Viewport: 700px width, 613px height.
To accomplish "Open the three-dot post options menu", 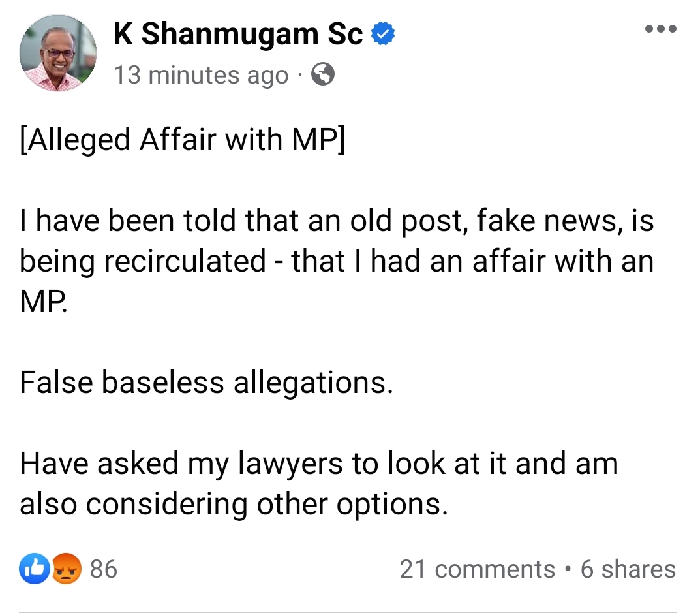I will [x=660, y=29].
